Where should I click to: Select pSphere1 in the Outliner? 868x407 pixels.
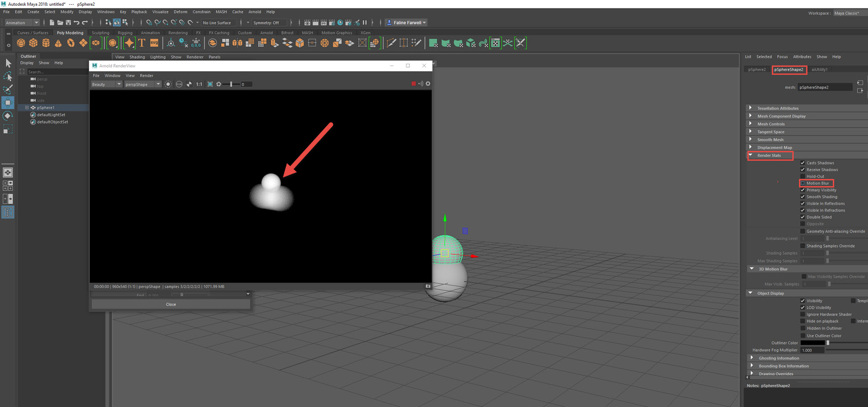45,107
